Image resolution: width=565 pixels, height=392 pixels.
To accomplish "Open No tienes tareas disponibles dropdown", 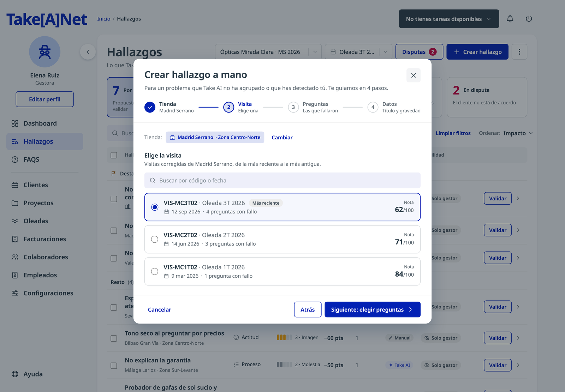I will click(x=449, y=19).
